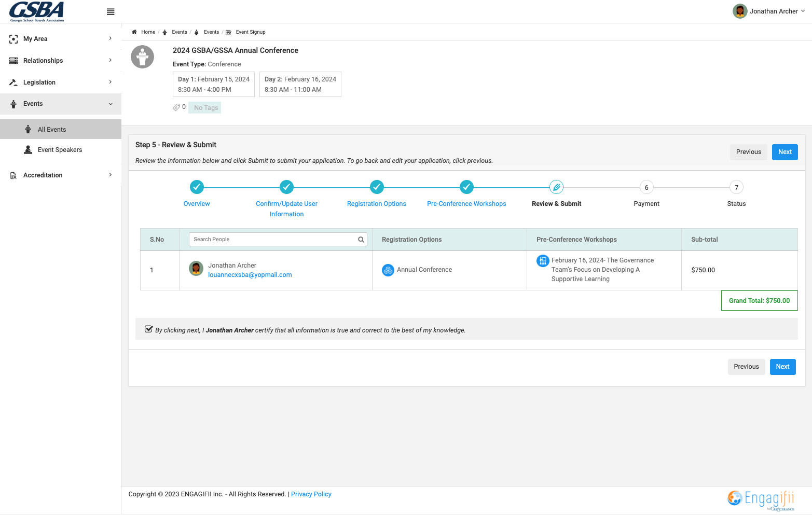Click Jonathan Archer's avatar in the table row
The height and width of the screenshot is (515, 812).
[196, 269]
